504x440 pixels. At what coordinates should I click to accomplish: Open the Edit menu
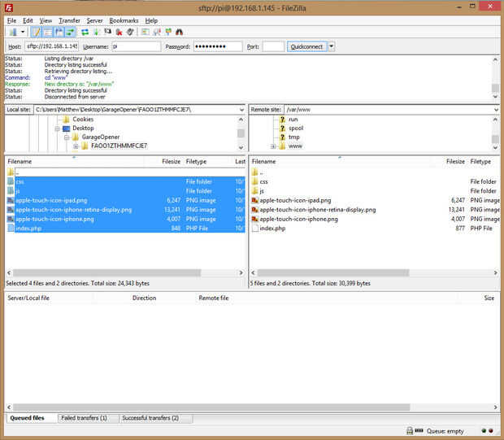tap(28, 20)
